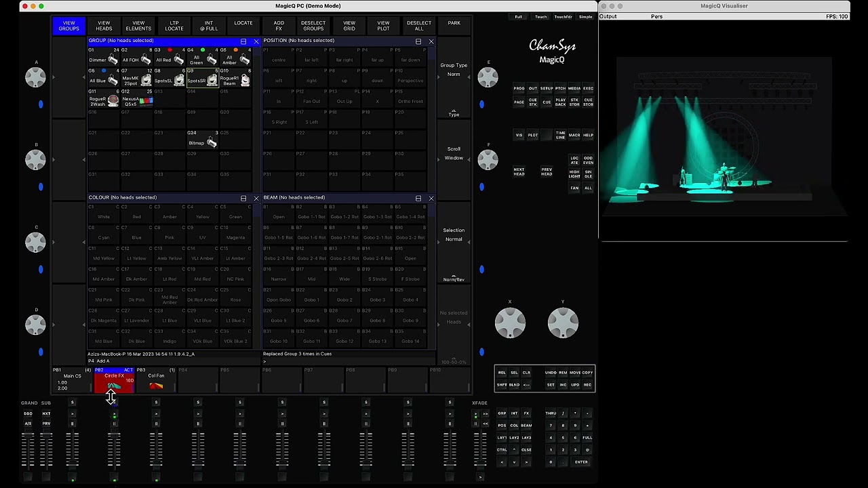
Task: Select the G3 All Red group
Action: pyautogui.click(x=171, y=57)
